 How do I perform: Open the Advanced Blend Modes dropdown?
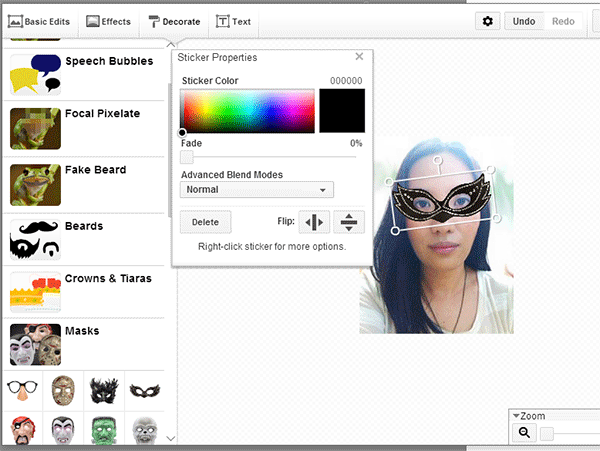(x=257, y=190)
